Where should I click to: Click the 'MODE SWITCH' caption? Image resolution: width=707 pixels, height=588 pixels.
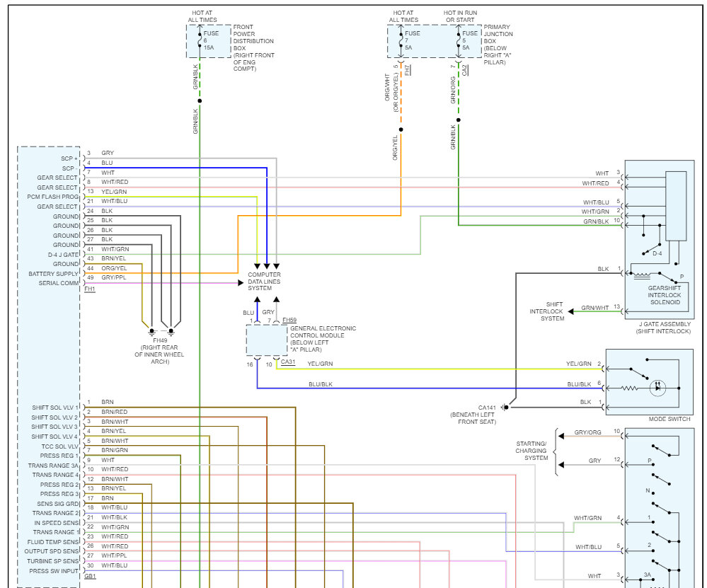(669, 419)
